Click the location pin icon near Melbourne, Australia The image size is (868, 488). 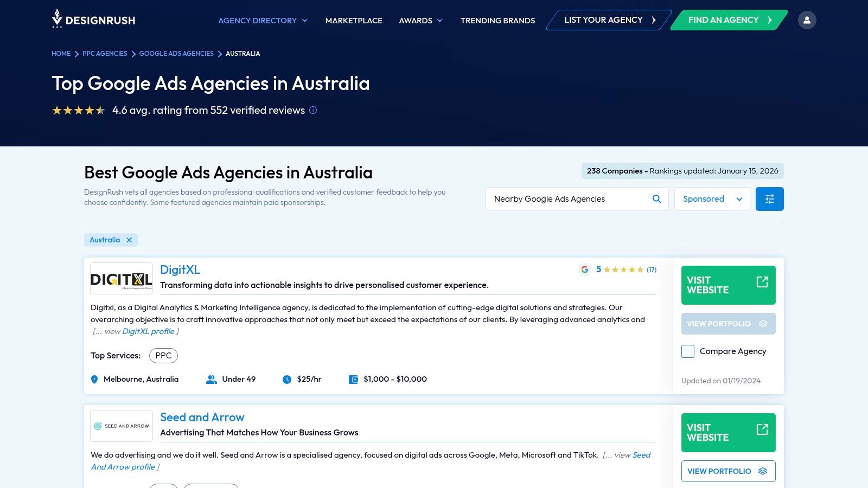[x=94, y=379]
